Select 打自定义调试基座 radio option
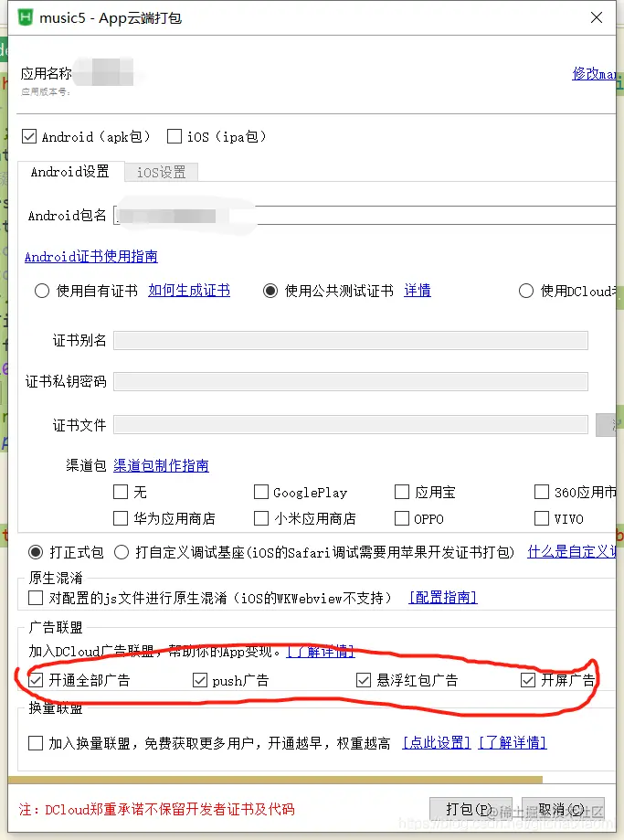 [x=122, y=552]
